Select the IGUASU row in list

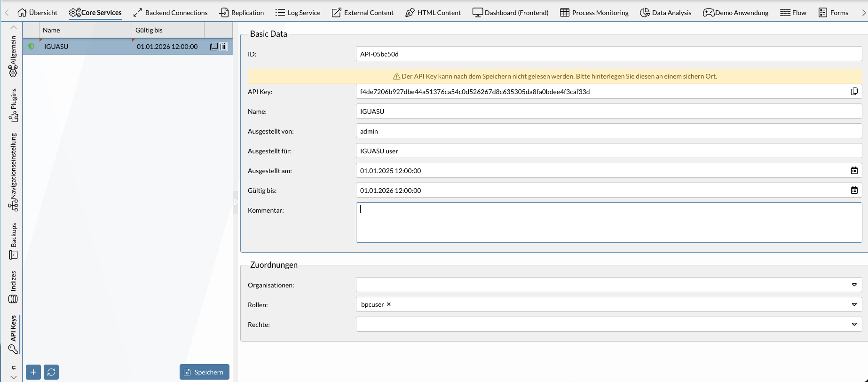tap(128, 47)
